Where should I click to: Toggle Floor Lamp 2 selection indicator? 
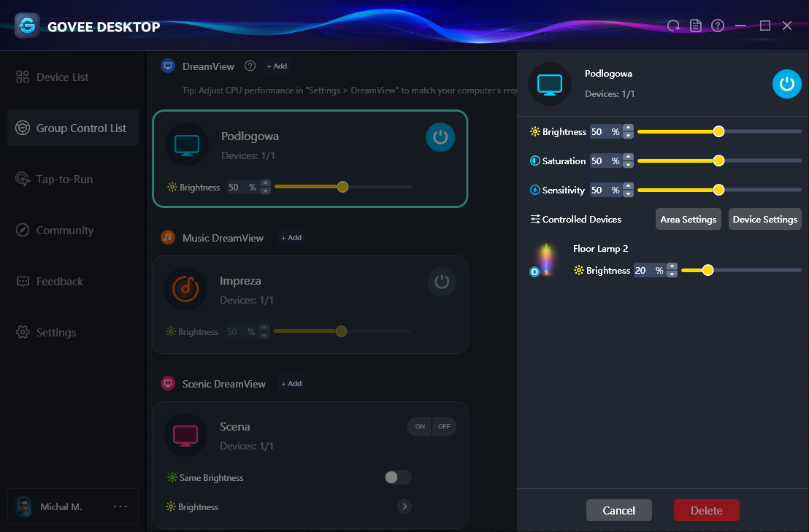pyautogui.click(x=534, y=271)
